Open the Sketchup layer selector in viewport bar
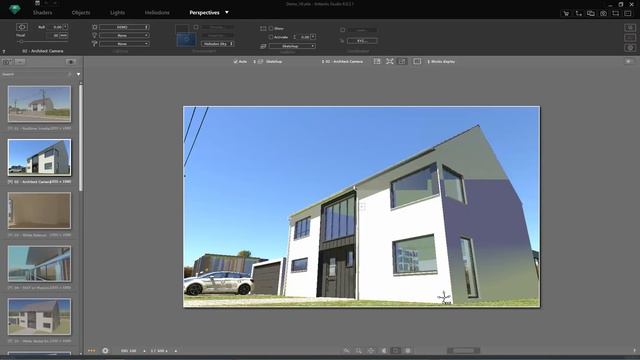640x360 pixels. coord(268,62)
